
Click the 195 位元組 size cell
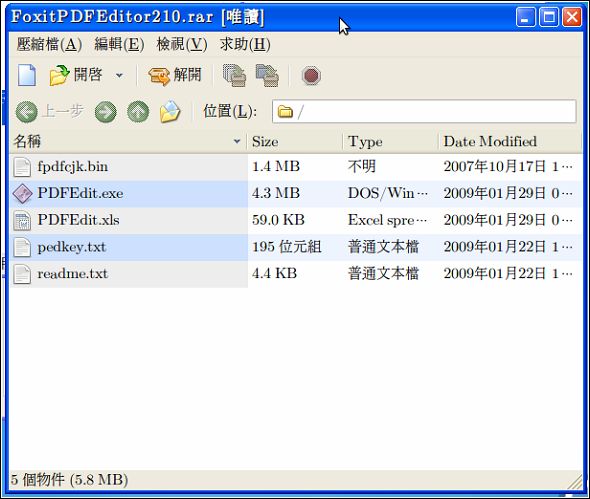[x=287, y=247]
